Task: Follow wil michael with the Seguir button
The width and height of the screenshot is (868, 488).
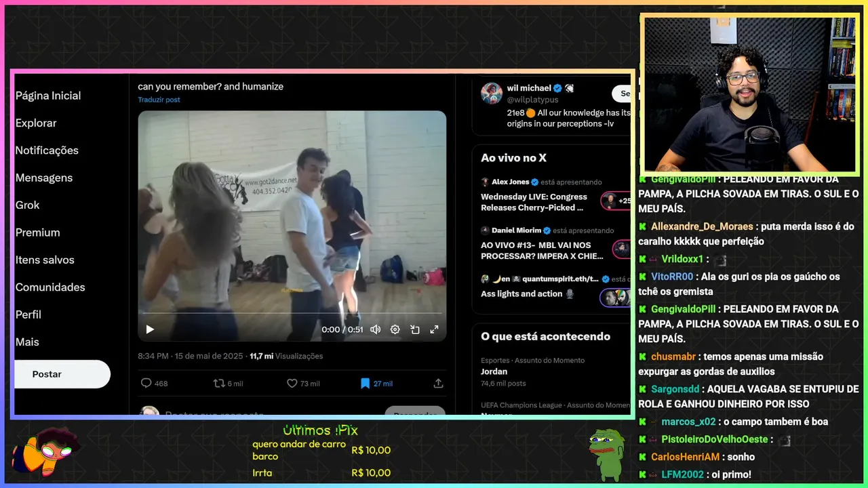Action: [622, 94]
